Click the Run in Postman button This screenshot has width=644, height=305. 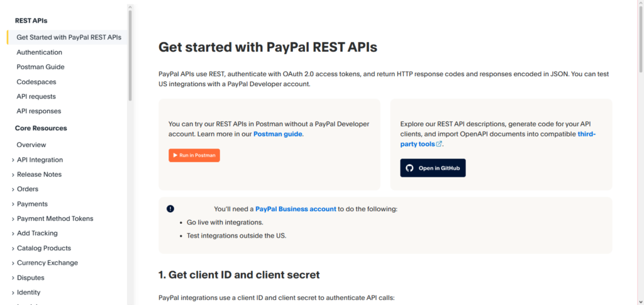point(194,155)
